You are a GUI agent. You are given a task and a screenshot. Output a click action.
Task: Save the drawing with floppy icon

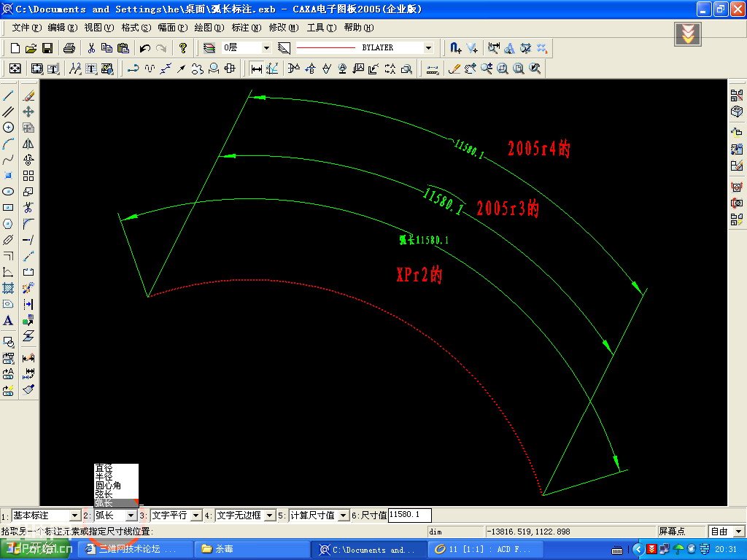(47, 47)
